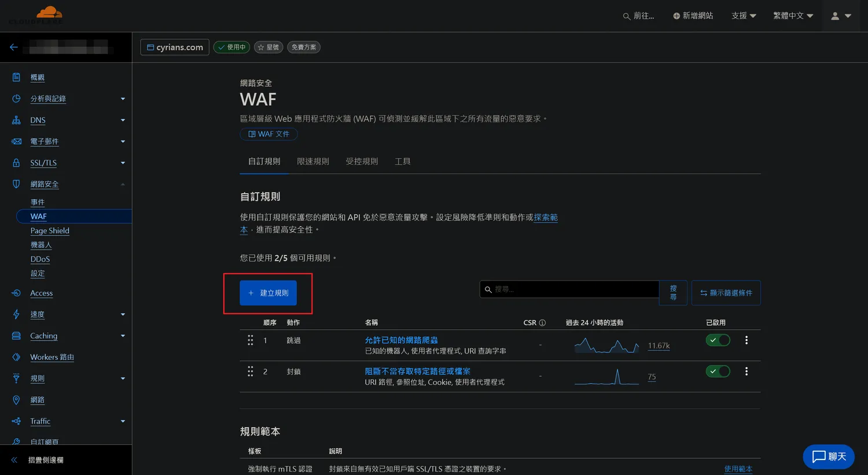Click the back arrow in sidebar

click(x=14, y=47)
